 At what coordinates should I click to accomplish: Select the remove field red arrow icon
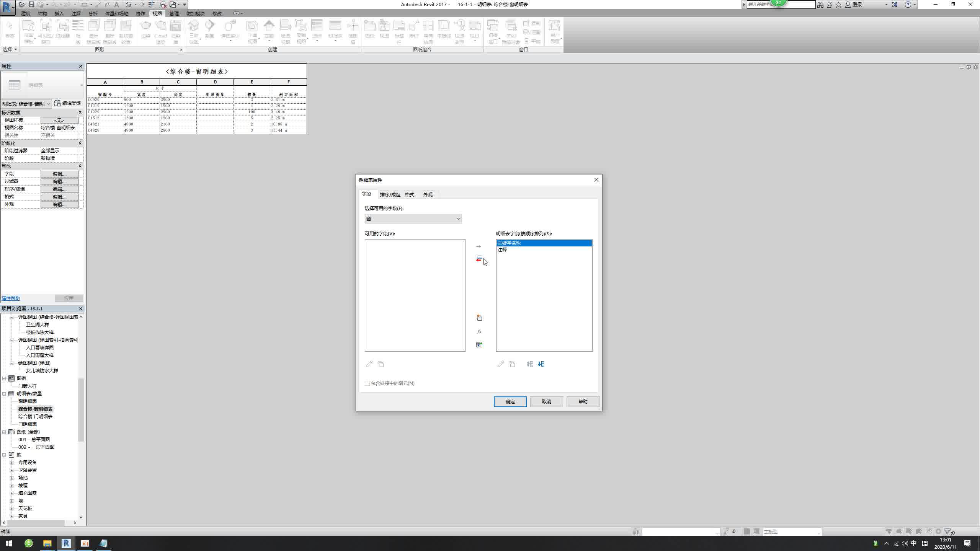click(x=479, y=259)
